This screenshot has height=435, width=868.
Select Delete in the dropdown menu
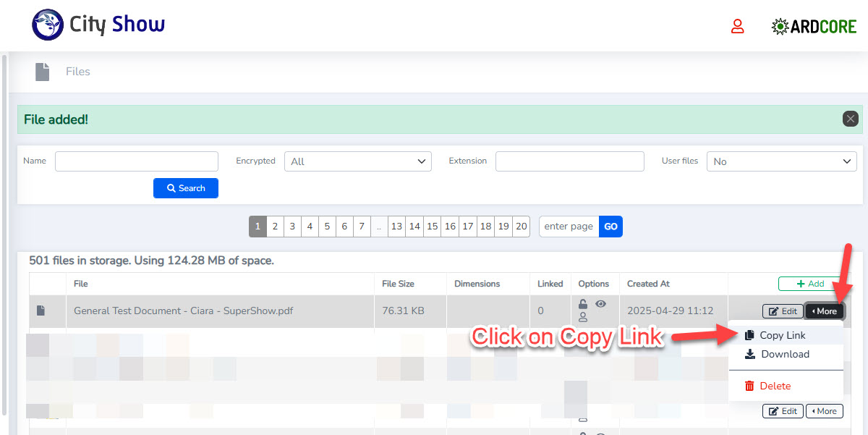pos(775,386)
